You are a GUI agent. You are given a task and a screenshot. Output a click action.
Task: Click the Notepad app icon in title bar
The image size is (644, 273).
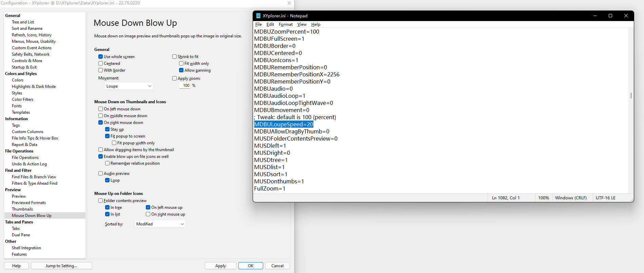coord(258,16)
